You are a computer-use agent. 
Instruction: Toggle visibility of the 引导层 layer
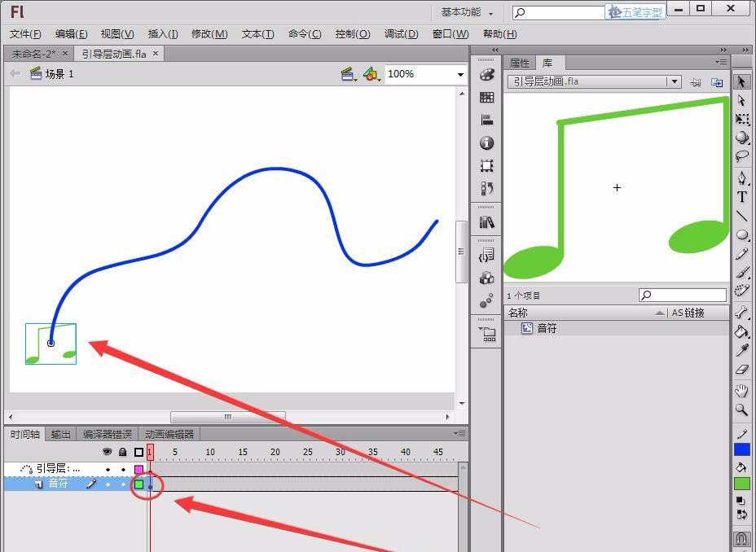[x=108, y=471]
